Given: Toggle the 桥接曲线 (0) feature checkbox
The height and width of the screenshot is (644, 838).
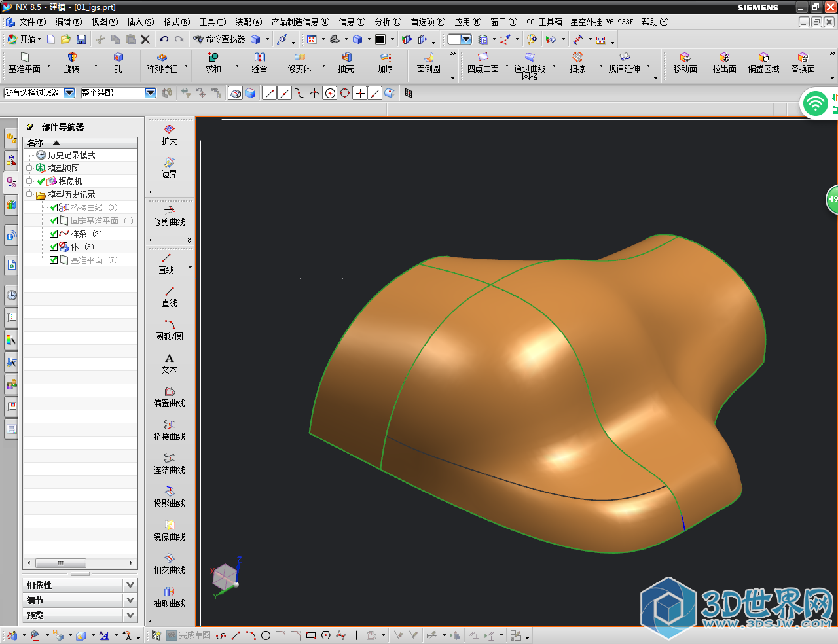Looking at the screenshot, I should tap(54, 207).
